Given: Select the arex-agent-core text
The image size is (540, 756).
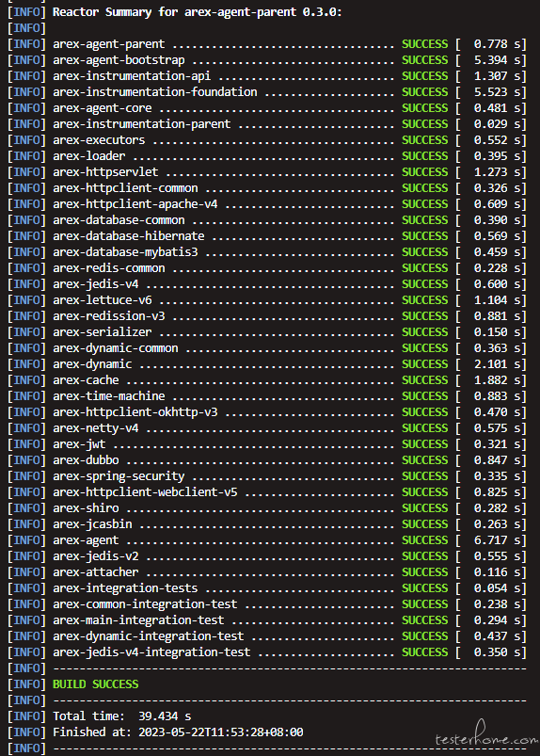Looking at the screenshot, I should 103,108.
